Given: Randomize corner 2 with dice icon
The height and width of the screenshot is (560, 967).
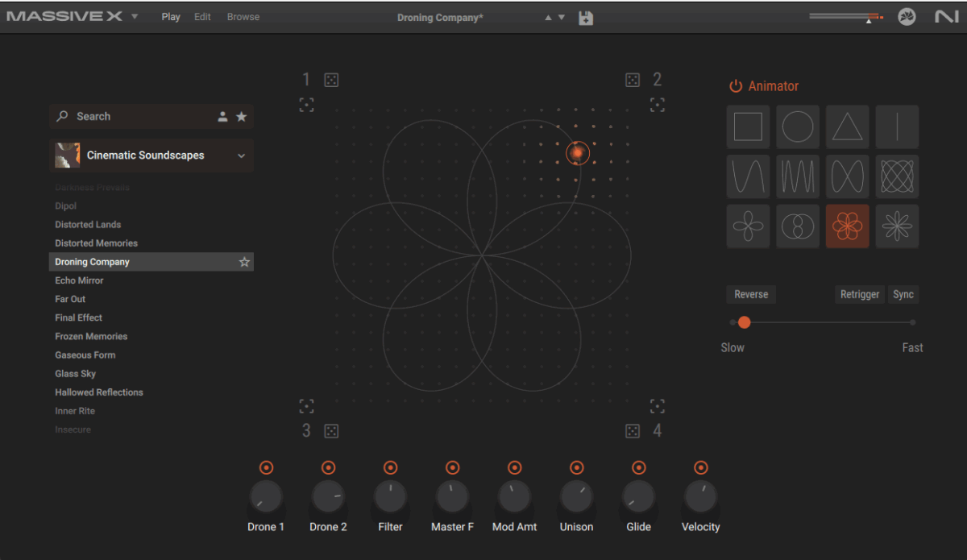Looking at the screenshot, I should click(633, 80).
